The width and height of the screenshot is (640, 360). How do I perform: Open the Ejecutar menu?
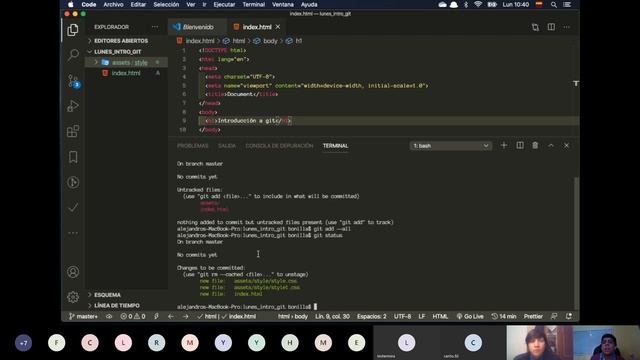pyautogui.click(x=224, y=4)
